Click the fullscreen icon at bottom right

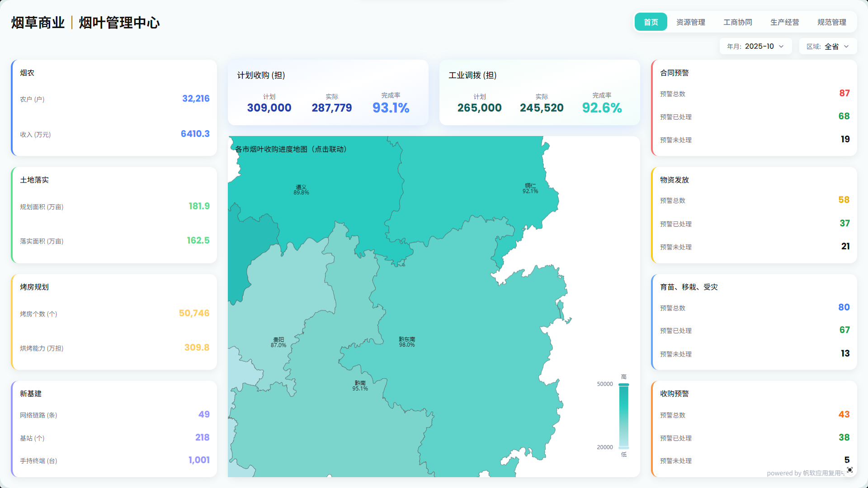click(850, 470)
